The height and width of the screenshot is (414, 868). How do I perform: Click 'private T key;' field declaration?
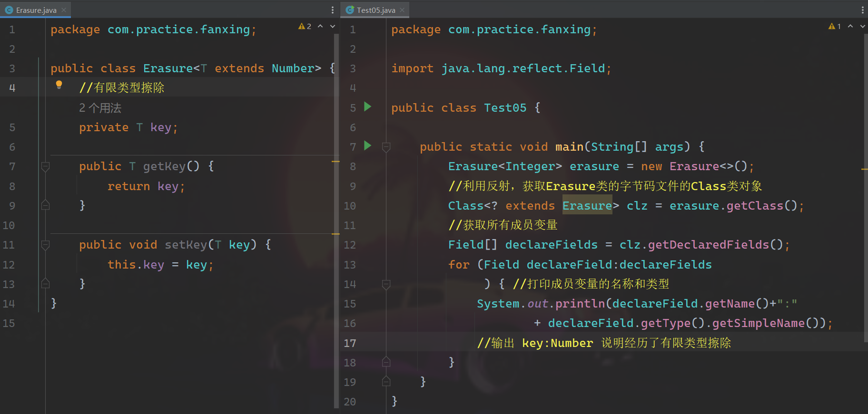click(x=128, y=127)
